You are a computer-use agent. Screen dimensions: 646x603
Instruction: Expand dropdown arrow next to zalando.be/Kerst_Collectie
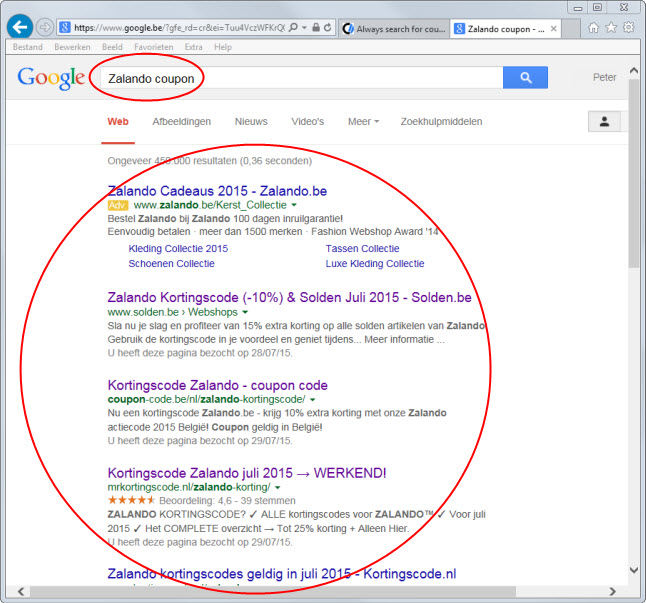click(294, 205)
